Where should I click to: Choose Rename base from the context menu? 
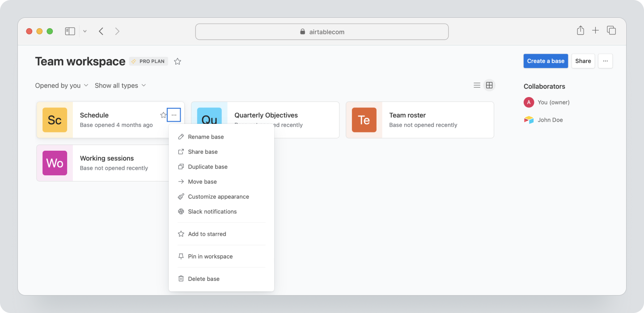coord(206,136)
